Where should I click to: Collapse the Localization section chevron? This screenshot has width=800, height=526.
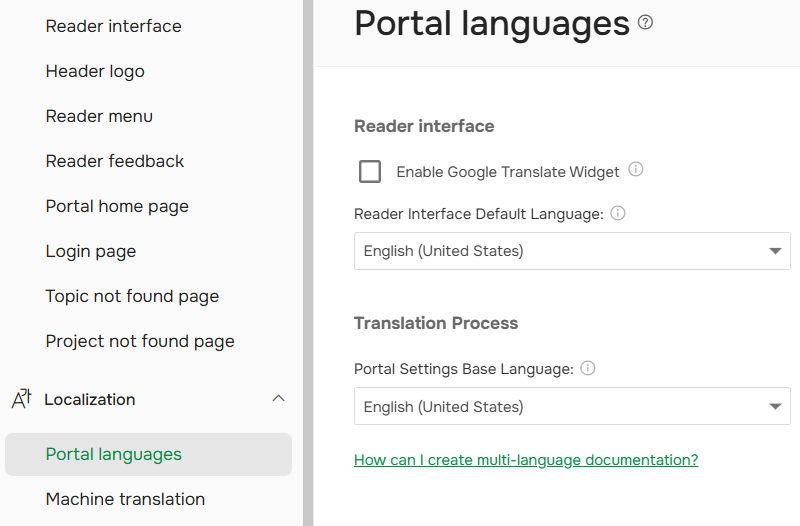[x=278, y=398]
